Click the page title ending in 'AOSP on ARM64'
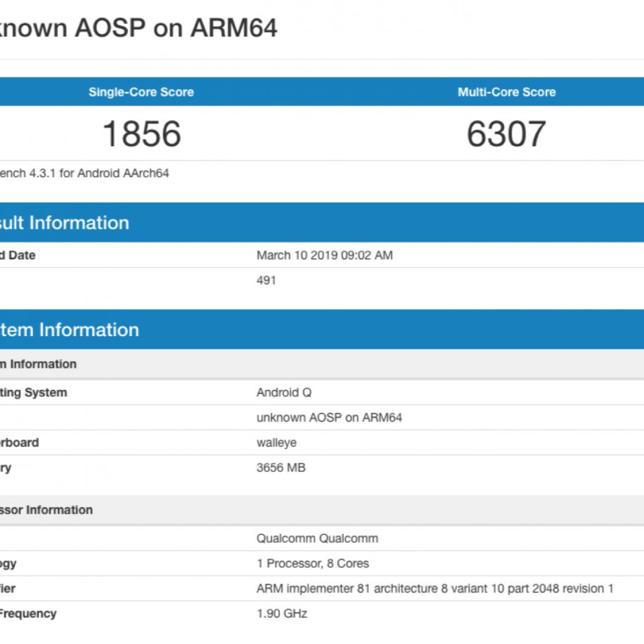The image size is (644, 644). [138, 28]
